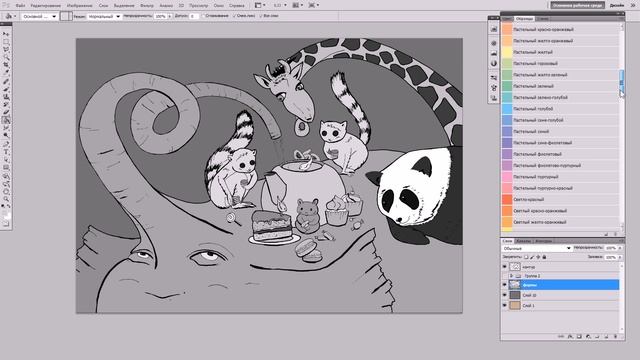
Task: Lock image pixels with brush icon
Action: (532, 257)
